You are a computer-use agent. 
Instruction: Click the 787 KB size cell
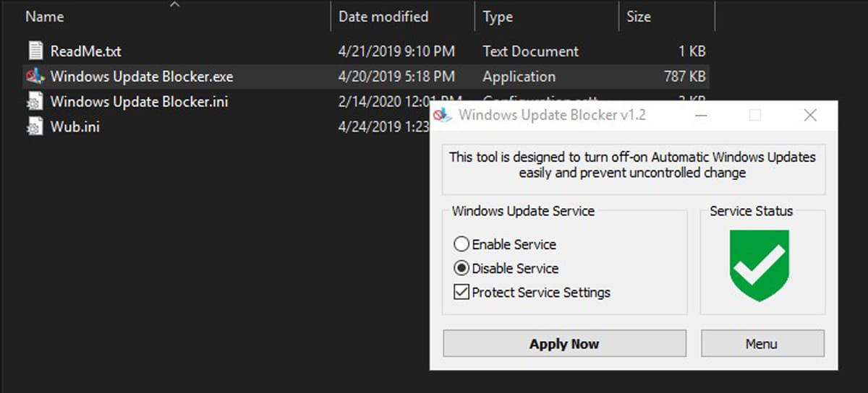tap(684, 77)
